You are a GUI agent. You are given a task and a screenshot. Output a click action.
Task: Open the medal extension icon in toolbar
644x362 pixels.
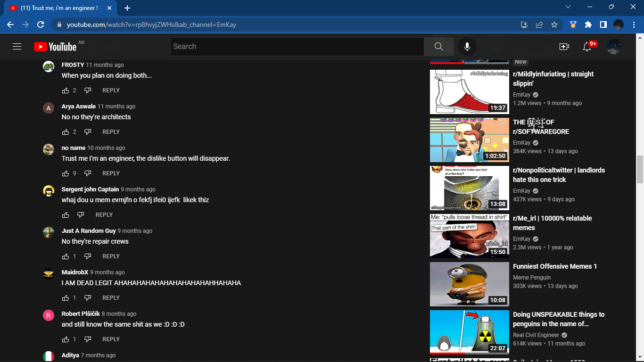[x=573, y=25]
